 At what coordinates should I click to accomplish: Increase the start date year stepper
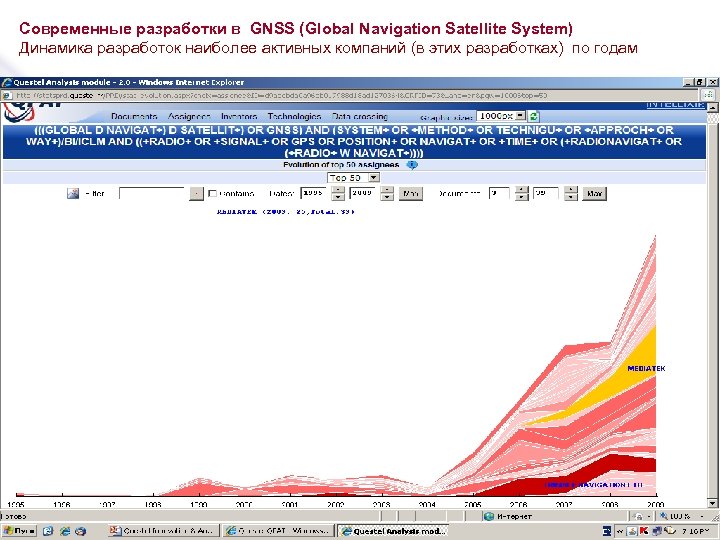click(x=338, y=190)
